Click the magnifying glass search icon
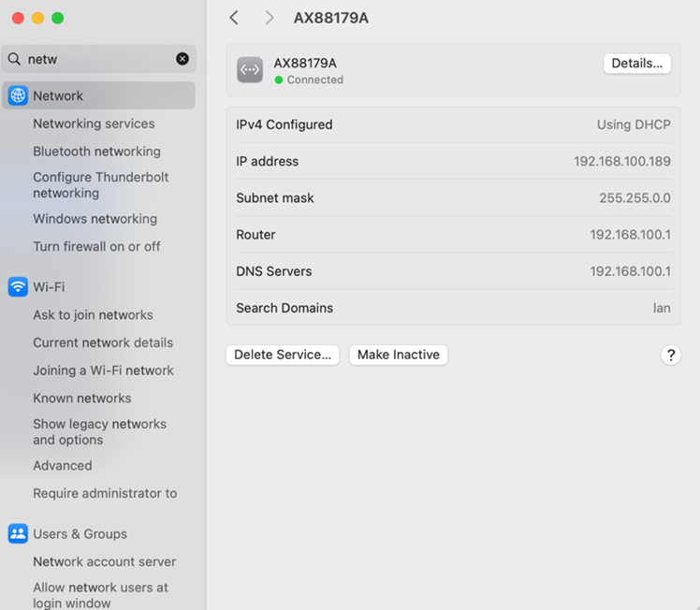The height and width of the screenshot is (610, 700). [x=14, y=59]
